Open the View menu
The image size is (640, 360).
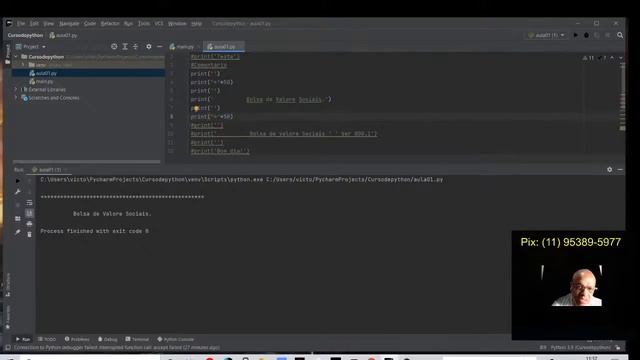[49, 24]
